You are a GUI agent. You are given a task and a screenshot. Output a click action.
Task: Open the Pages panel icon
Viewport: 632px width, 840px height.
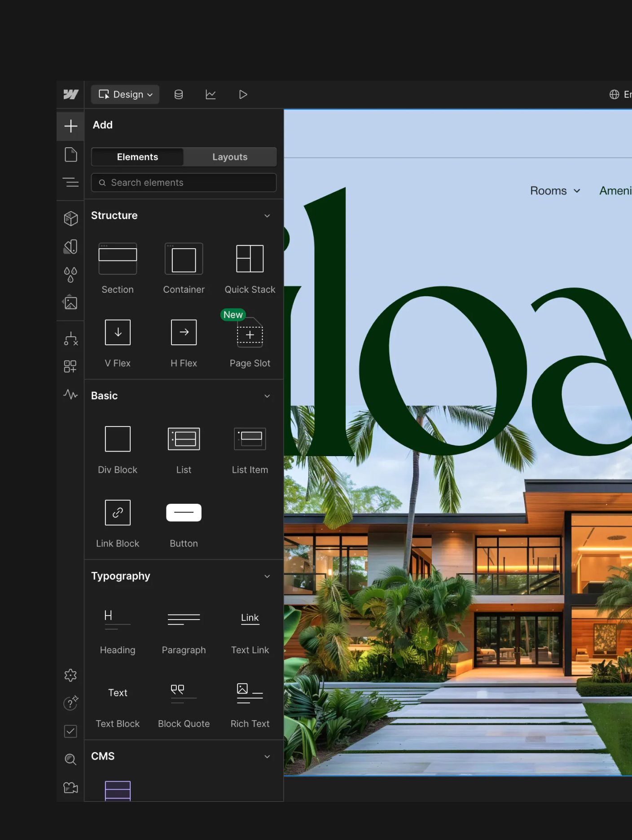[x=70, y=154]
